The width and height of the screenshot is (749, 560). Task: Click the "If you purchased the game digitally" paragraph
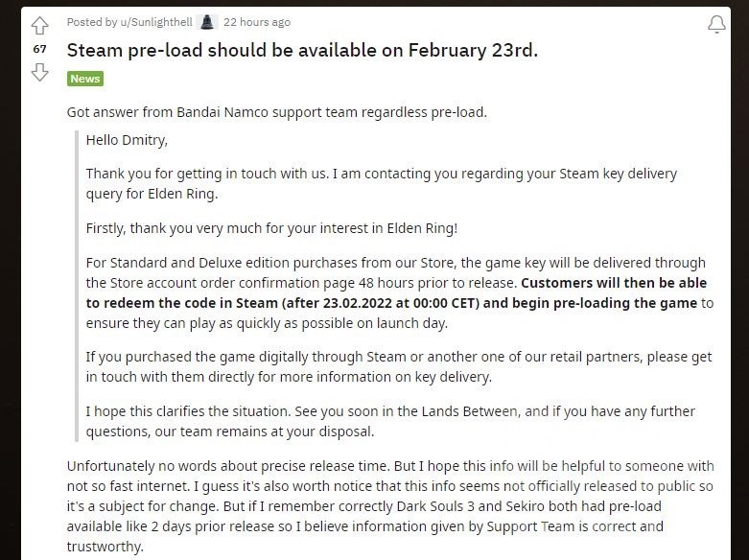pos(398,366)
